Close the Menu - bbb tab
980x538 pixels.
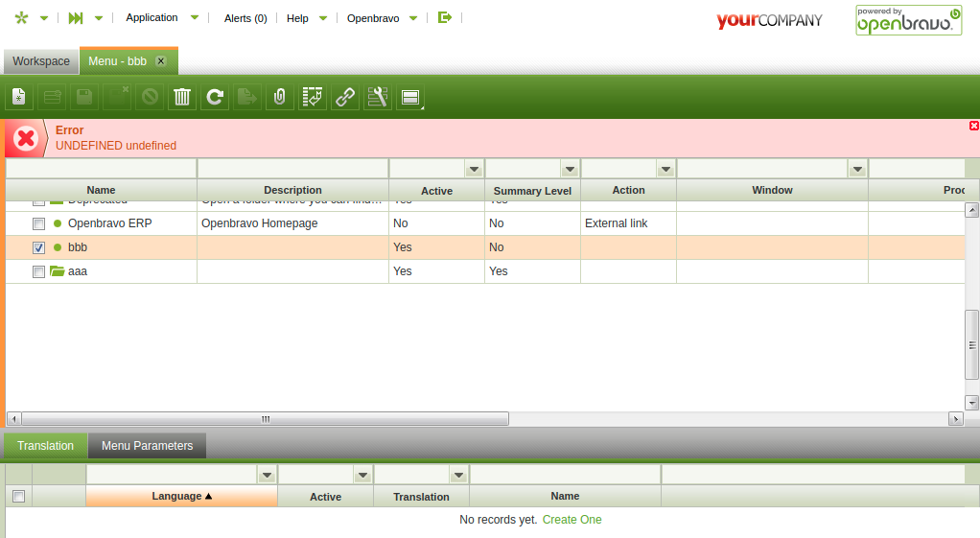point(161,60)
